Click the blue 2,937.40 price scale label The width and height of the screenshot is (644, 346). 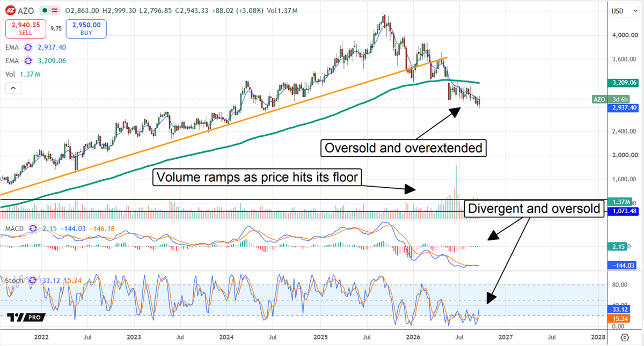[623, 108]
